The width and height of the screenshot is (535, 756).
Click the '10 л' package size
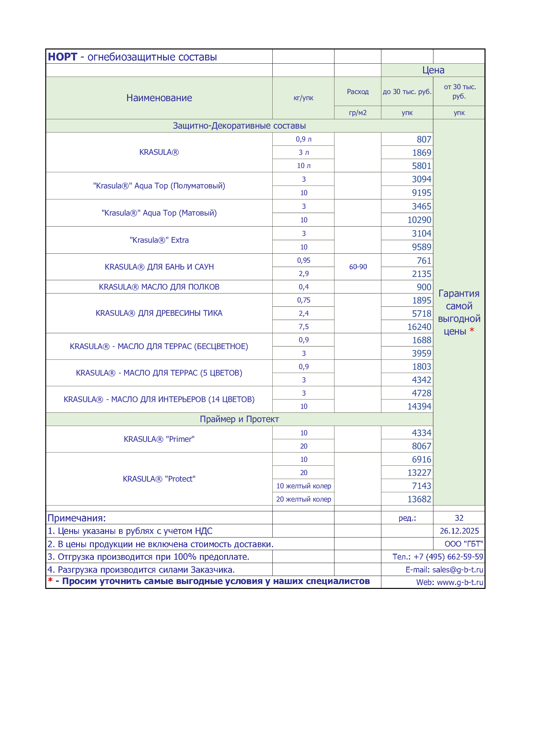pos(303,165)
